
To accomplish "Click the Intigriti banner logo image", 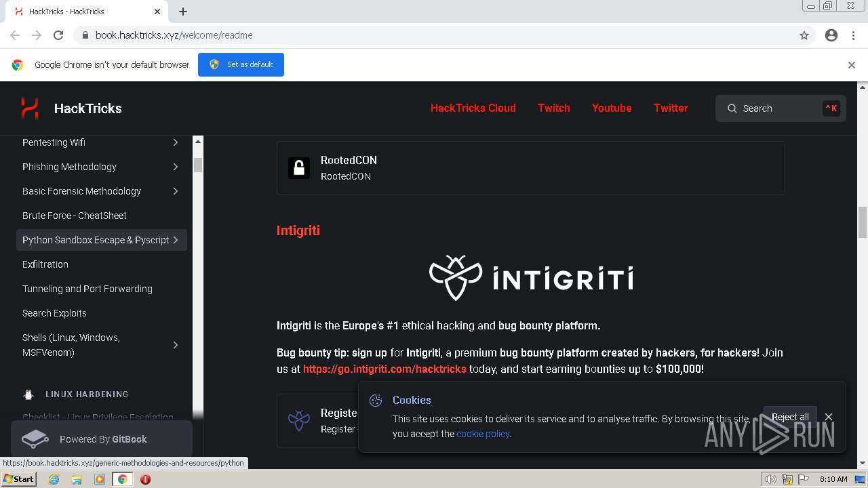I will click(531, 278).
